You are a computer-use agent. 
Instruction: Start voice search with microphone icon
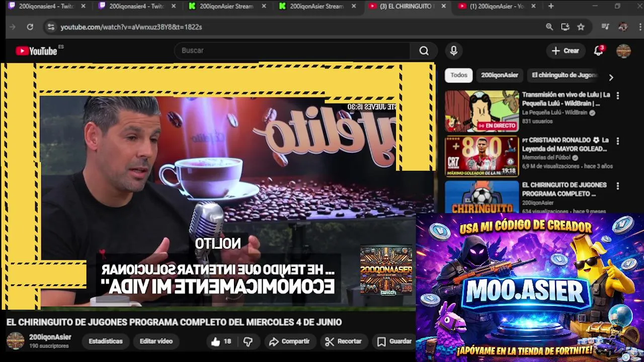click(453, 51)
